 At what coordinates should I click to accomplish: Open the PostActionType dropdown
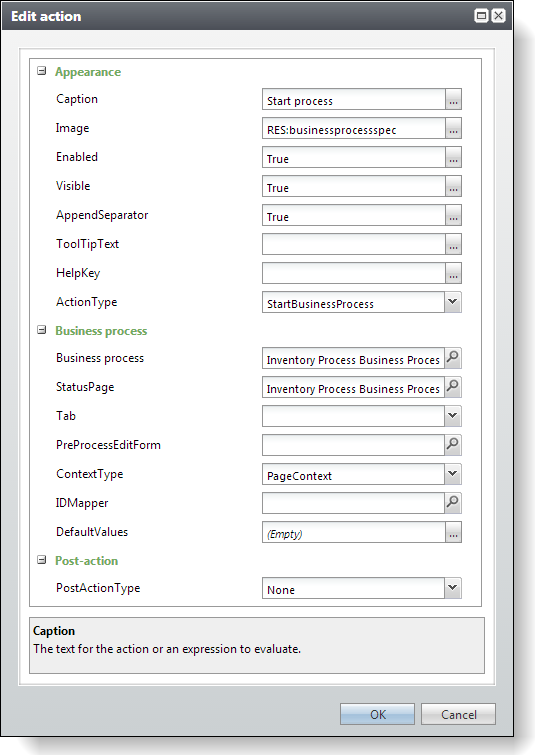pos(453,588)
